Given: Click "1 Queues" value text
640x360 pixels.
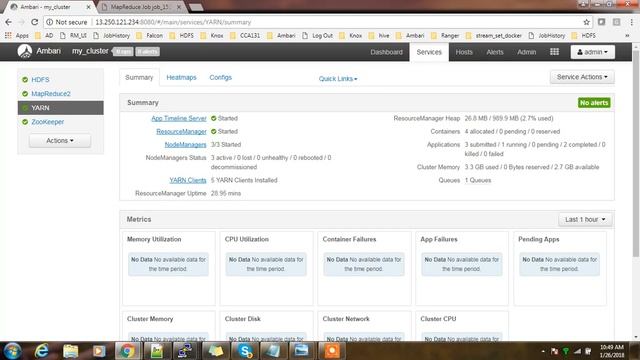Looking at the screenshot, I should pyautogui.click(x=478, y=180).
